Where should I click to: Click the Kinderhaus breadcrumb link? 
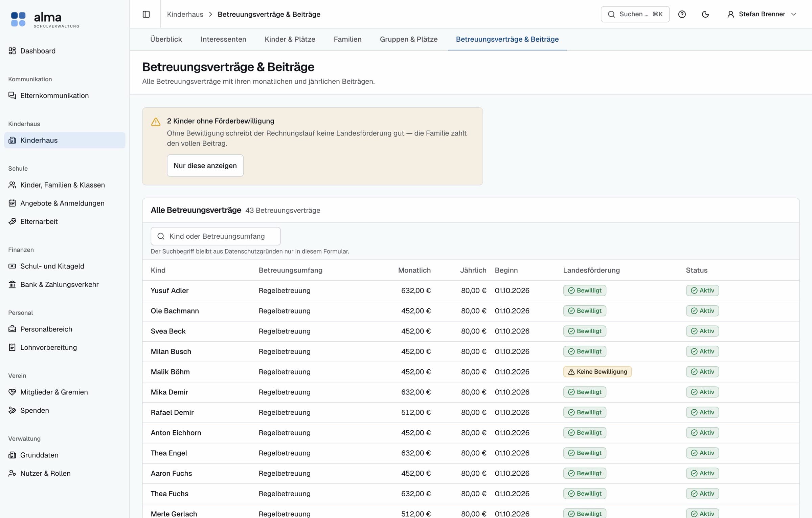tap(185, 14)
